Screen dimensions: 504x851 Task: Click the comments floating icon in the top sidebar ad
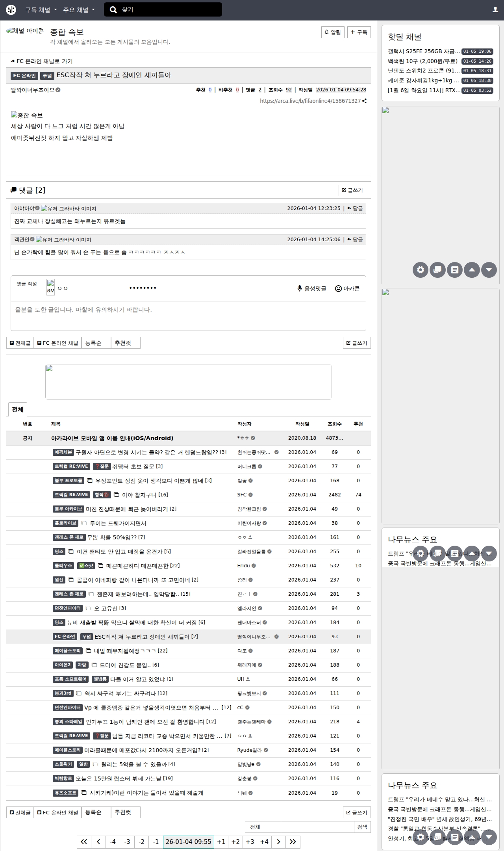[x=437, y=270]
